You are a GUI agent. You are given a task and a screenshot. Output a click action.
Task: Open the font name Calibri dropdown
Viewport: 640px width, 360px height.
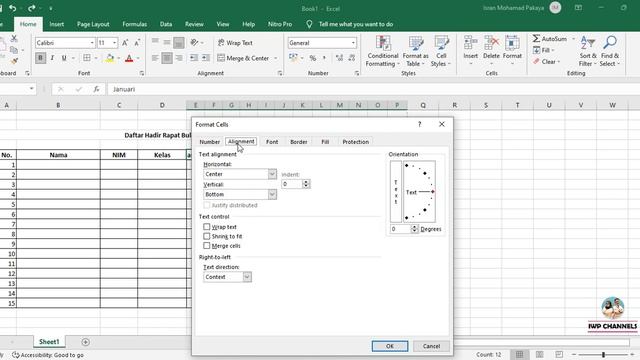92,42
